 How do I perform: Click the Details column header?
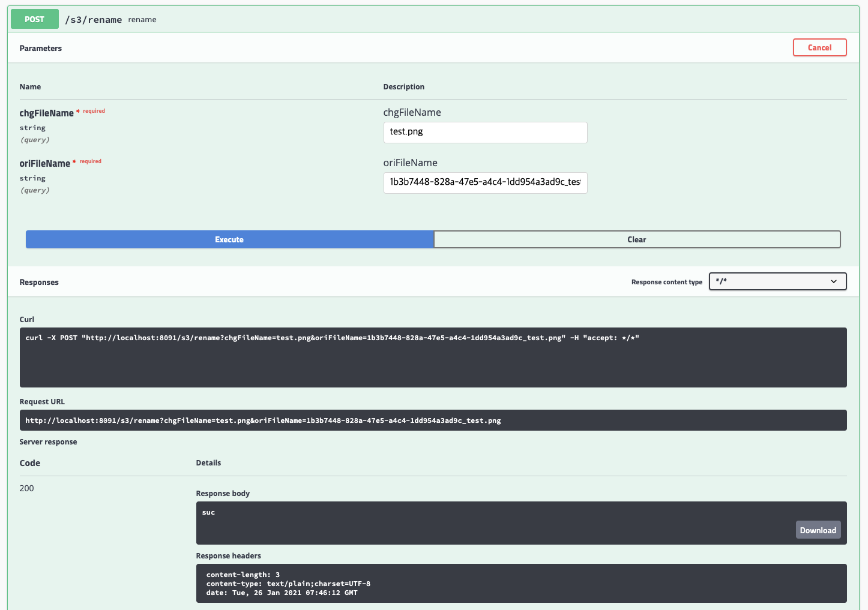pyautogui.click(x=208, y=463)
